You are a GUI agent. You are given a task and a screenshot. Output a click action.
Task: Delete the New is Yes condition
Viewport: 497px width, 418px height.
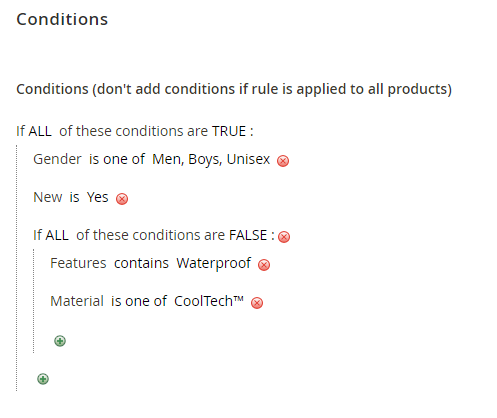click(x=122, y=199)
